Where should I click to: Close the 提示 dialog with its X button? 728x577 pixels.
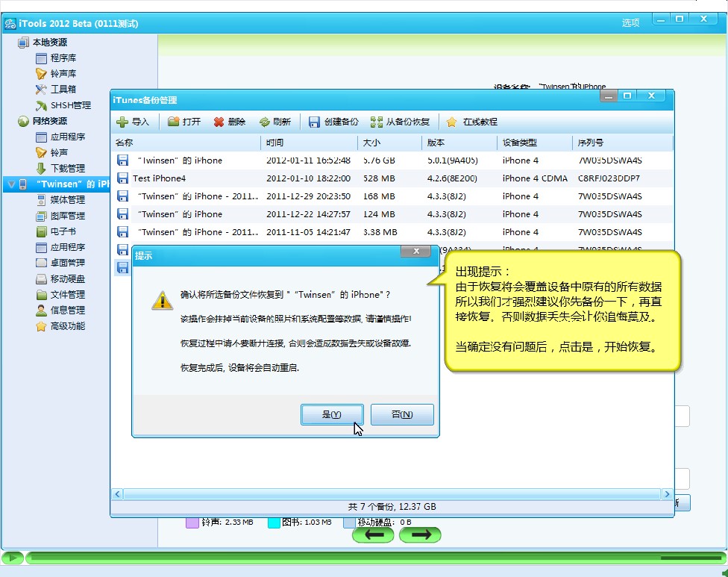(416, 252)
